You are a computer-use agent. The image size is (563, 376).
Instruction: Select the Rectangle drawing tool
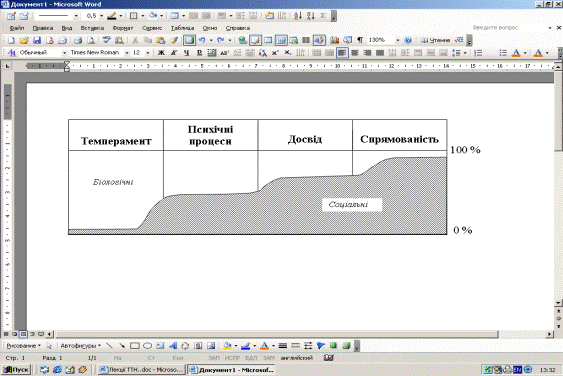(x=135, y=346)
